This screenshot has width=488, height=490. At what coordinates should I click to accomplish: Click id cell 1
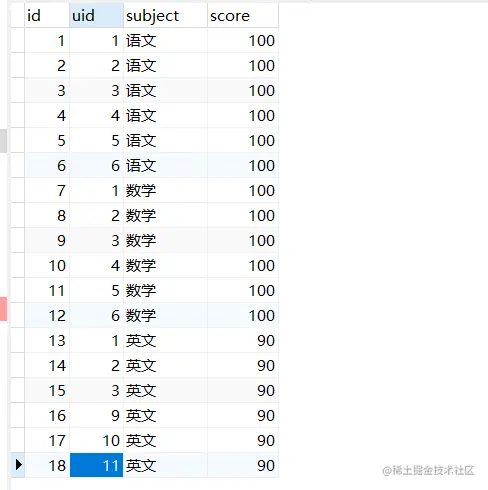point(47,40)
